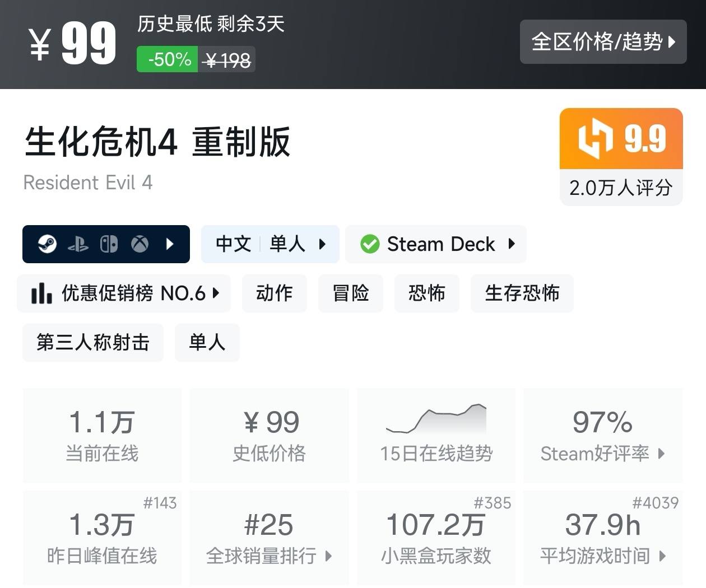Click the Xbox platform icon

coord(140,244)
